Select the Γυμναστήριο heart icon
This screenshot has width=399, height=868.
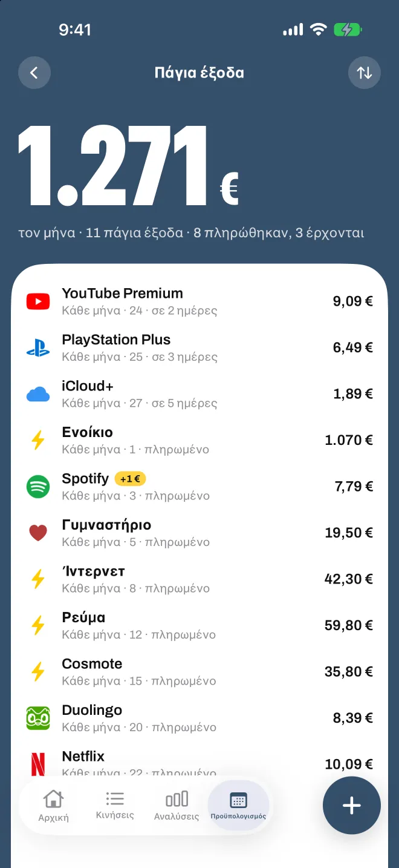click(x=38, y=533)
